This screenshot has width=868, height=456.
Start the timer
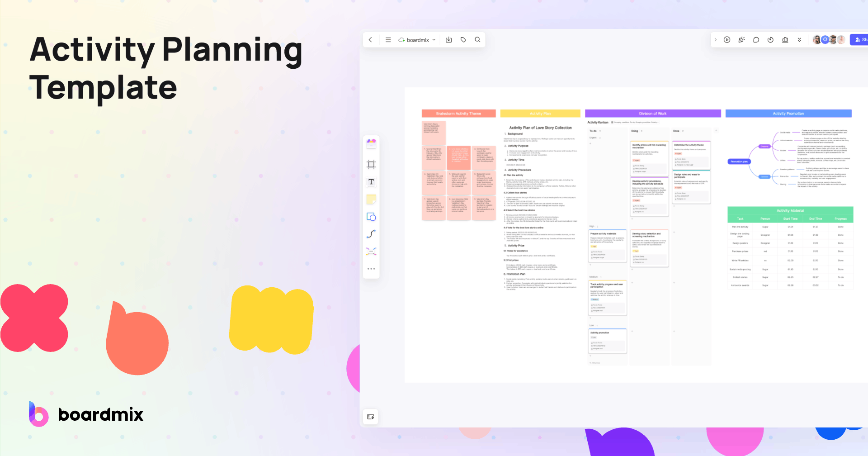pos(770,39)
